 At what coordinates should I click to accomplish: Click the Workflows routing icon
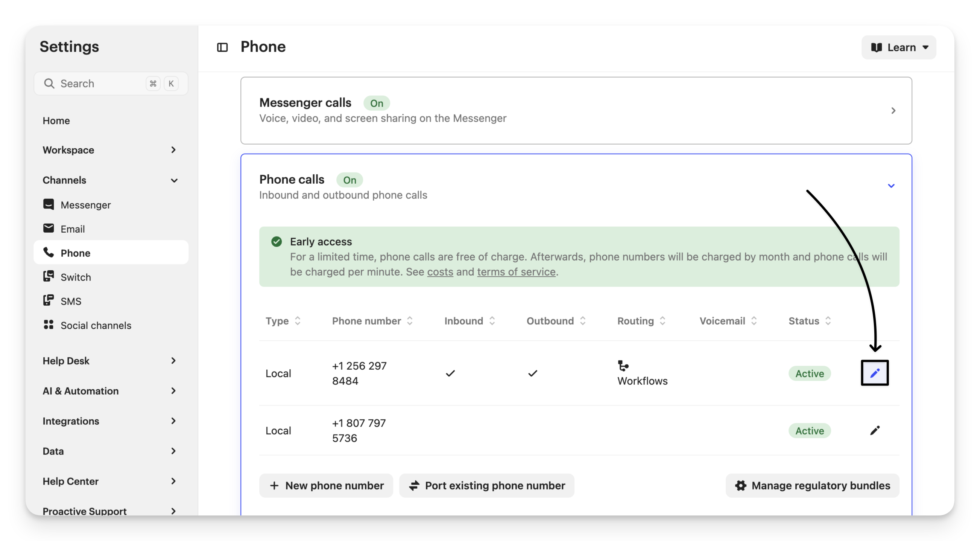click(x=623, y=366)
